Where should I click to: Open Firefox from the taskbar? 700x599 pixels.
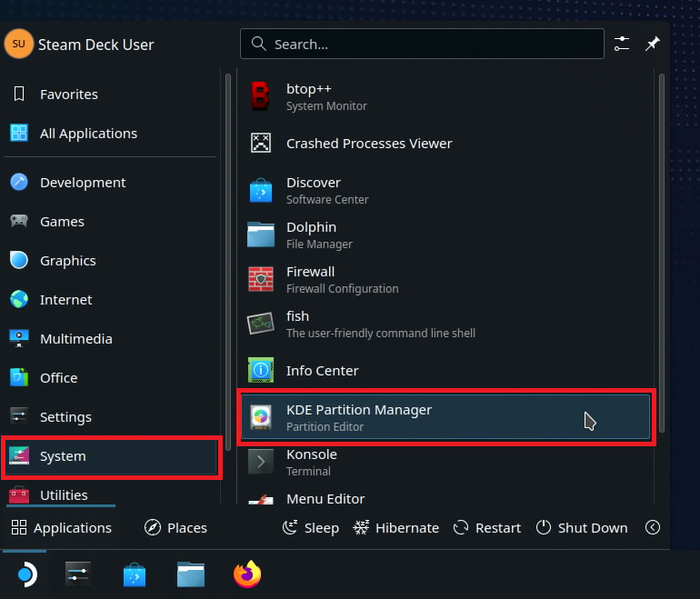(x=247, y=574)
